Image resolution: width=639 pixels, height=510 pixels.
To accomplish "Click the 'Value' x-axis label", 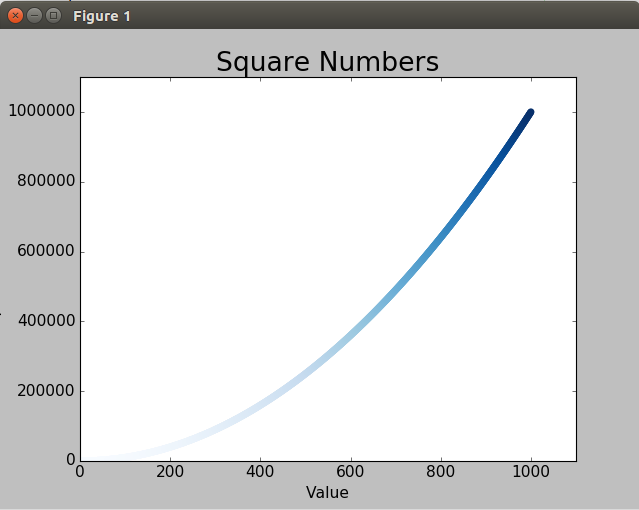I will 327,492.
